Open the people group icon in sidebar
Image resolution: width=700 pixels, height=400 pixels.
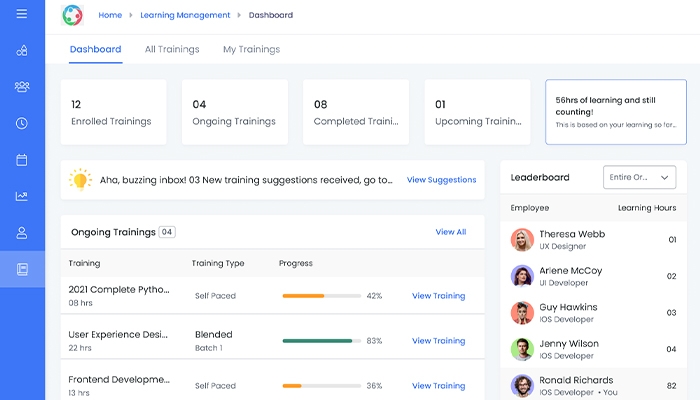[x=22, y=87]
